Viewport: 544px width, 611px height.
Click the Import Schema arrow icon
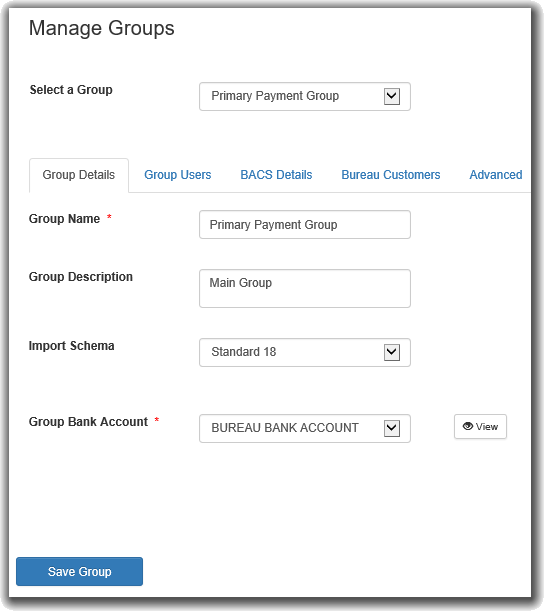[x=392, y=352]
